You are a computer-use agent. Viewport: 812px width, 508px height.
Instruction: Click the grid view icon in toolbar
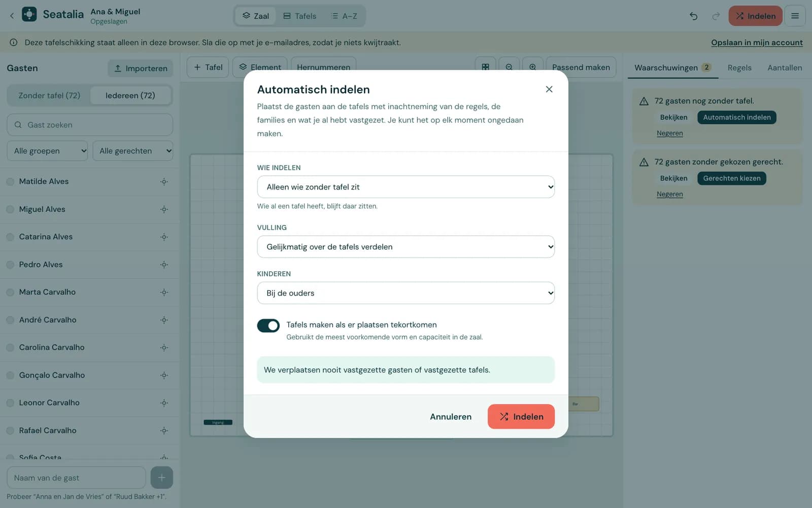(485, 67)
